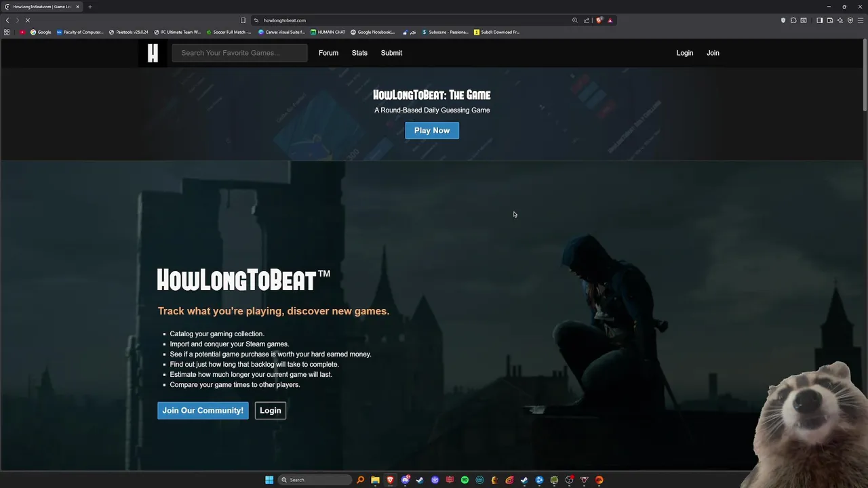Click Join Our Community button

203,410
